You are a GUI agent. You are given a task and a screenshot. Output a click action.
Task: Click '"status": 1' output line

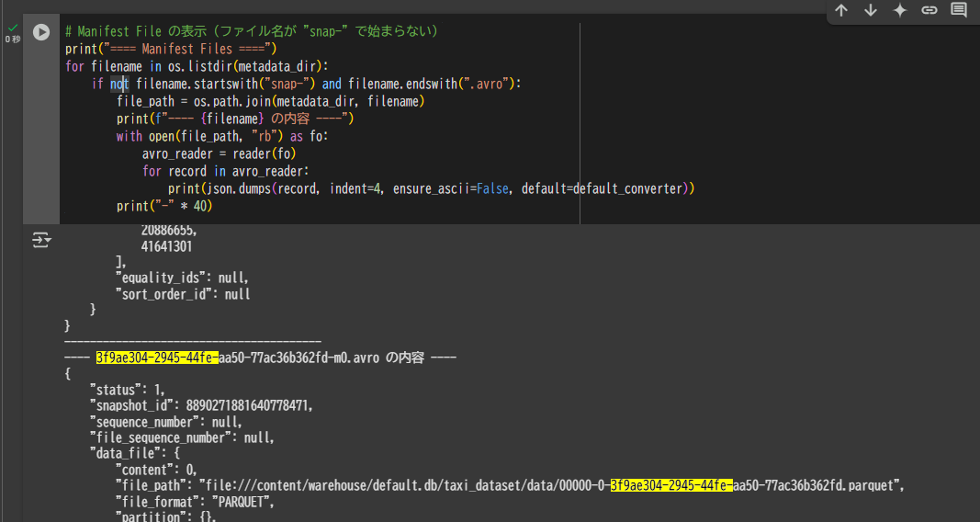tap(127, 390)
